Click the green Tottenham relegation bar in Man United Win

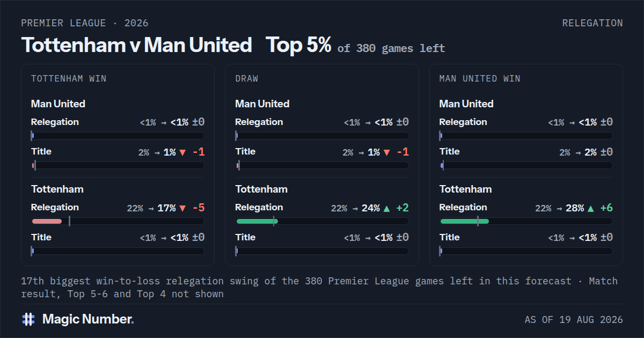point(465,221)
